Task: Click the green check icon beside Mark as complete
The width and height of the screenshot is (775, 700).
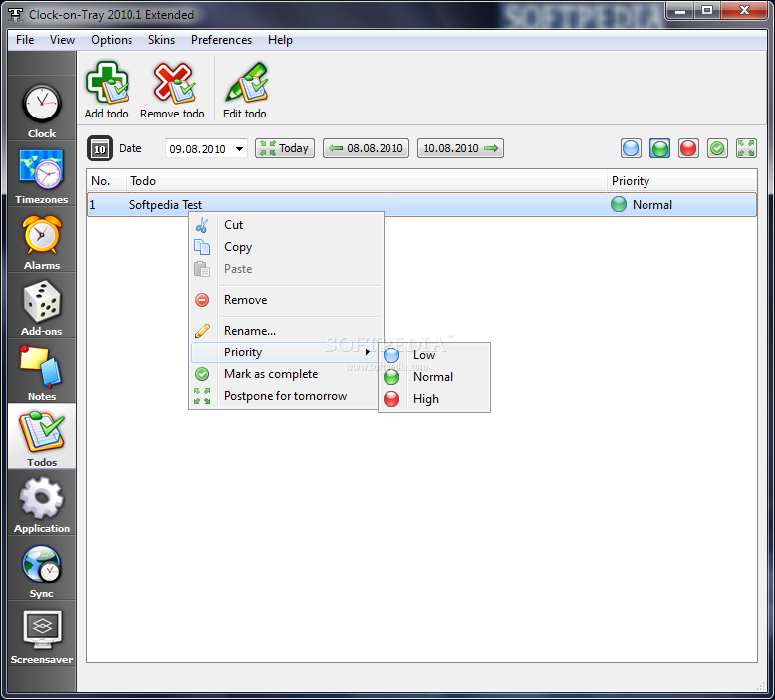Action: coord(202,374)
